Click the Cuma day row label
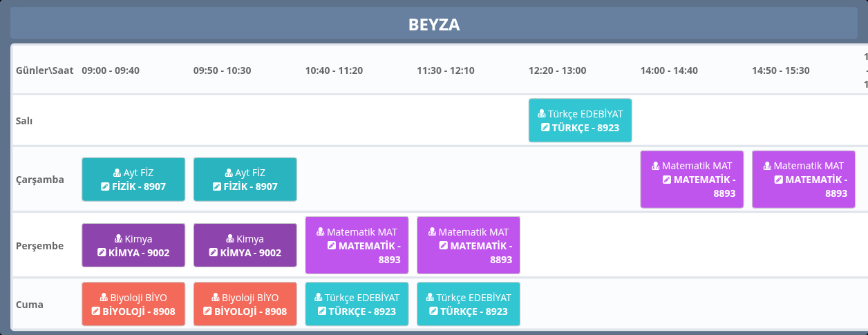This screenshot has width=868, height=335. [30, 305]
